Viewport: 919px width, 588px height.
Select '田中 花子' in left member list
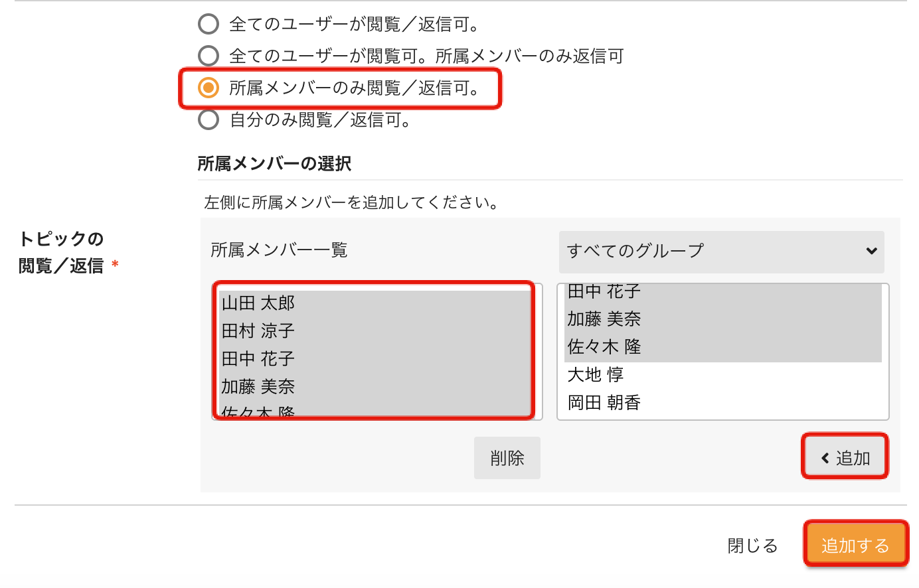point(258,359)
